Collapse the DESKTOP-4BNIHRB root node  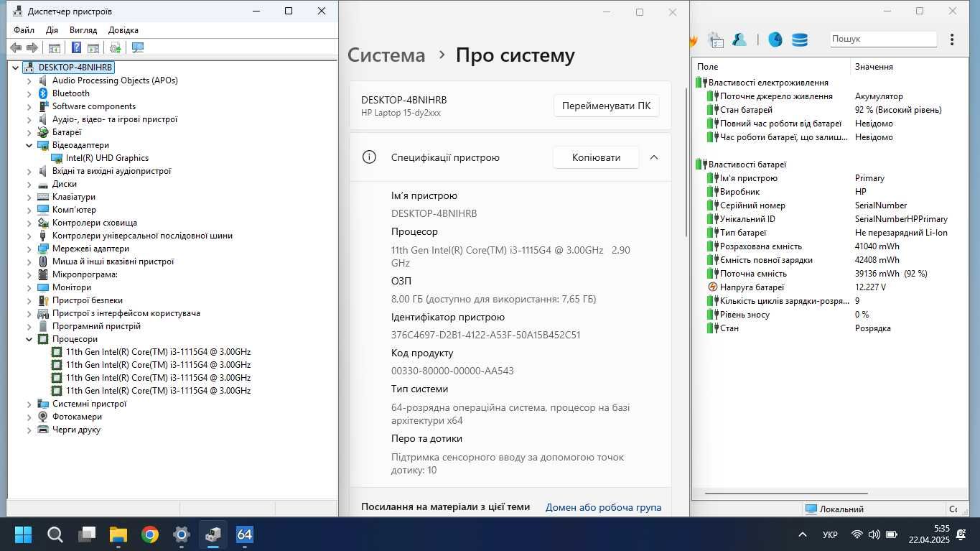pyautogui.click(x=17, y=68)
